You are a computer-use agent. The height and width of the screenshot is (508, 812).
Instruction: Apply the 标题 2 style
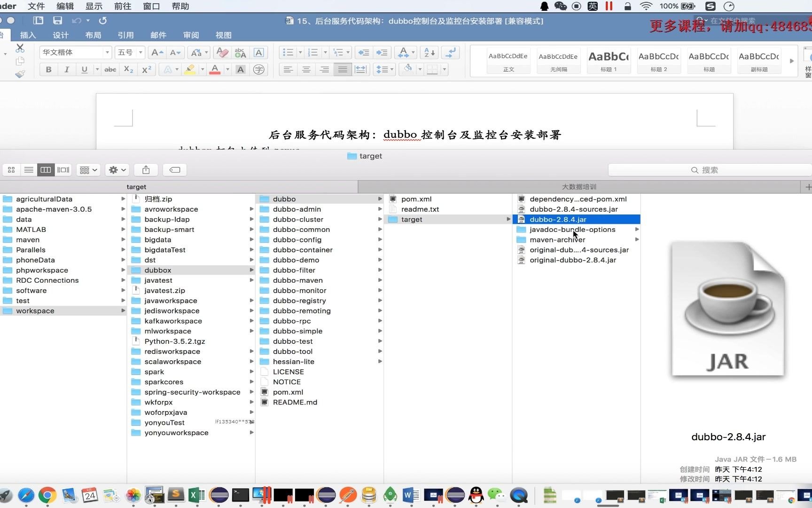[659, 61]
